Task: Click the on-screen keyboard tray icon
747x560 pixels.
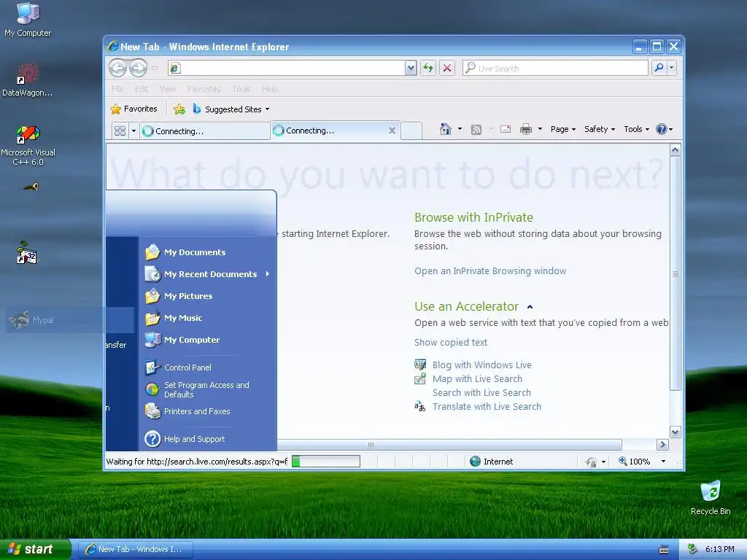Action: 664,550
